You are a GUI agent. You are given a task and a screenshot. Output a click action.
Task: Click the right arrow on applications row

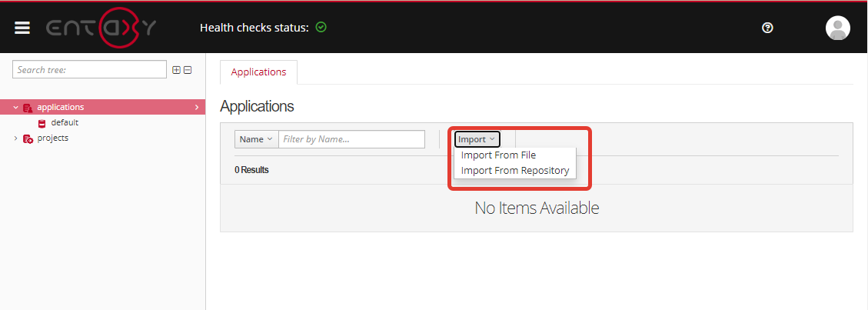click(x=197, y=108)
